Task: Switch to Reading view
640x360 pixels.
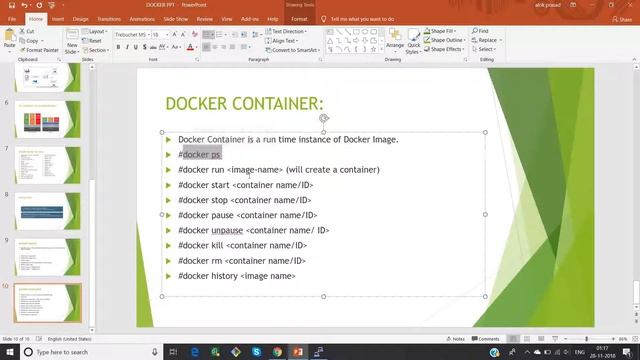Action: coord(541,339)
